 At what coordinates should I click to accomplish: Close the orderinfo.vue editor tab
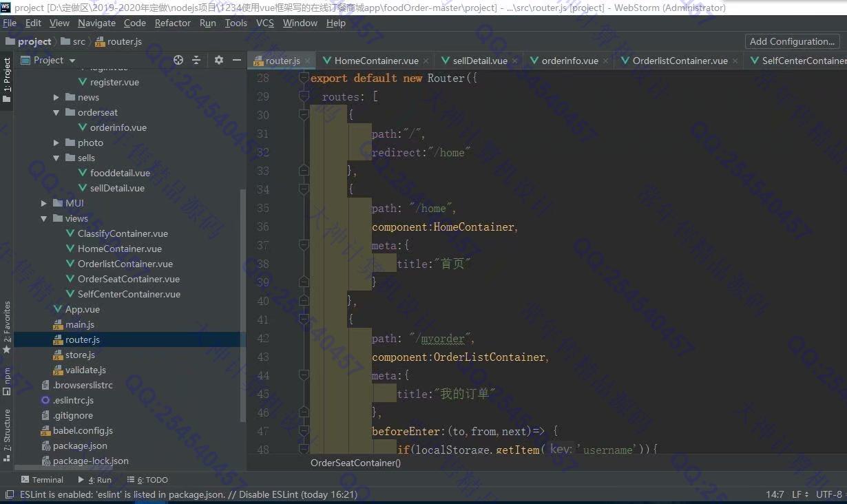point(606,61)
